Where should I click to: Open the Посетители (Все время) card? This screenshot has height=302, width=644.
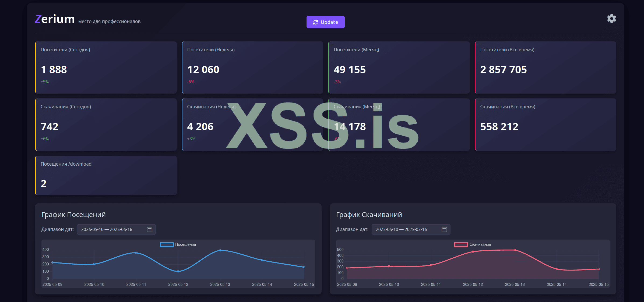tap(545, 67)
